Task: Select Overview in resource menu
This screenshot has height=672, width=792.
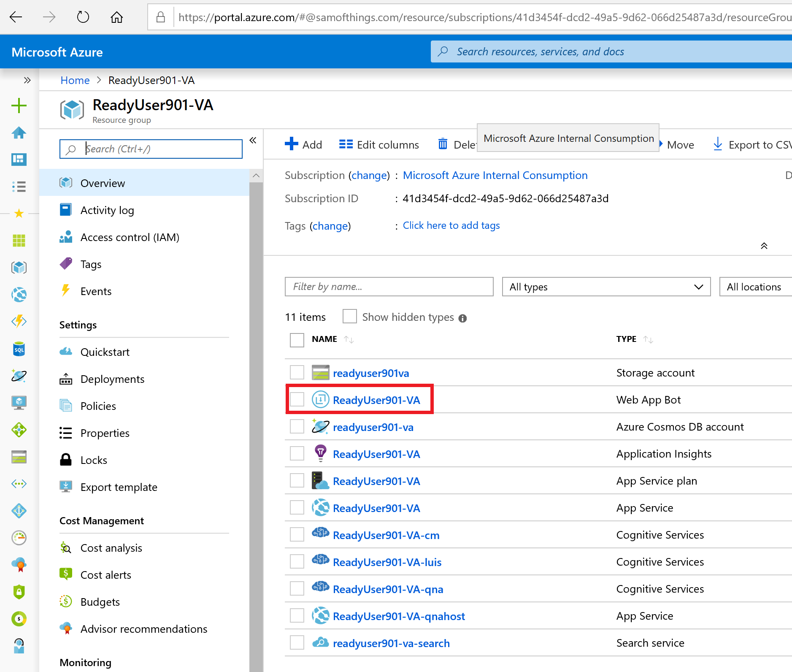Action: (144, 183)
